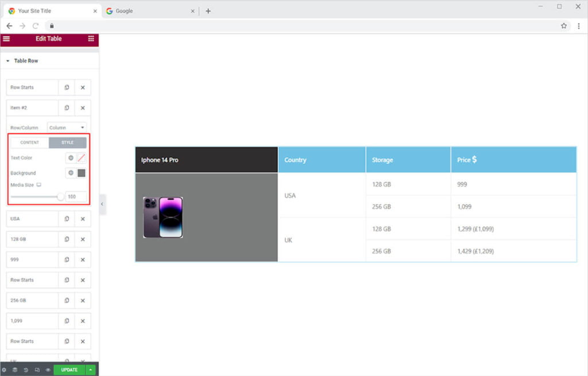Open the Row/Column dropdown
This screenshot has width=588, height=376.
pos(67,127)
